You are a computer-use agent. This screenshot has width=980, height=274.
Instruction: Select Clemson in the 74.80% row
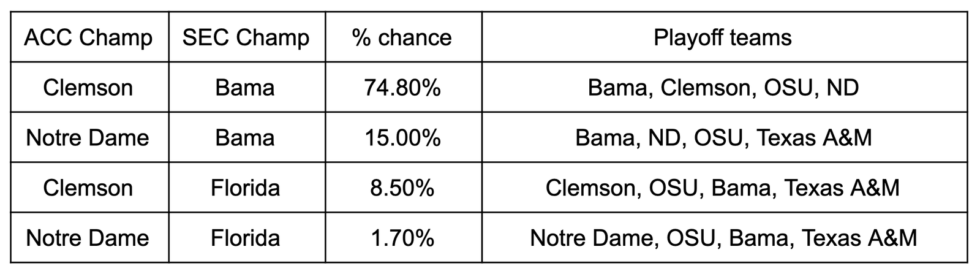88,88
